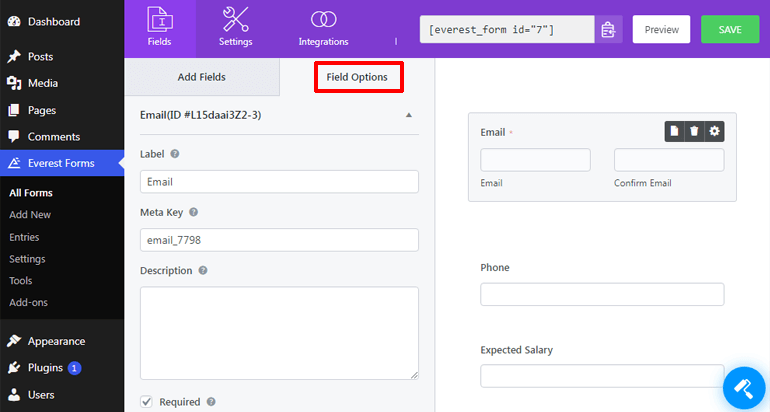This screenshot has height=412, width=770.
Task: Click the Comments bubble icon
Action: (14, 137)
